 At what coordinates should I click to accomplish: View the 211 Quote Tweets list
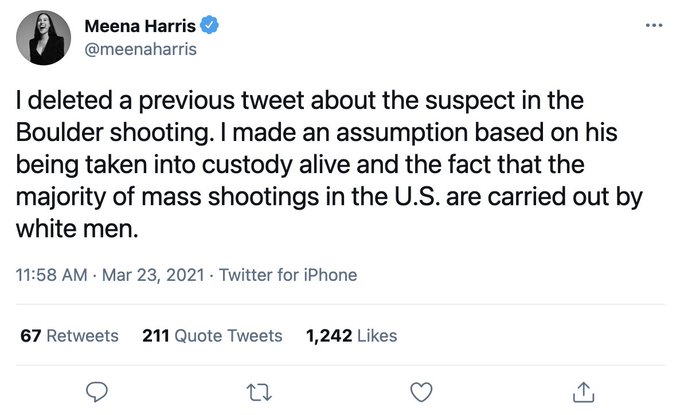[212, 335]
